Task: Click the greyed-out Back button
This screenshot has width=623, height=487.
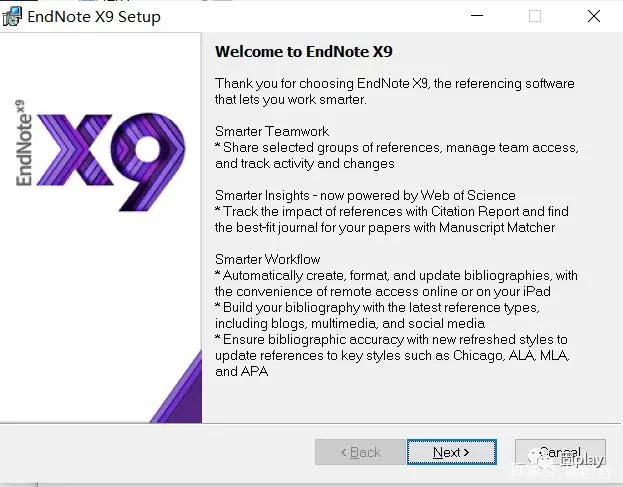Action: 360,452
